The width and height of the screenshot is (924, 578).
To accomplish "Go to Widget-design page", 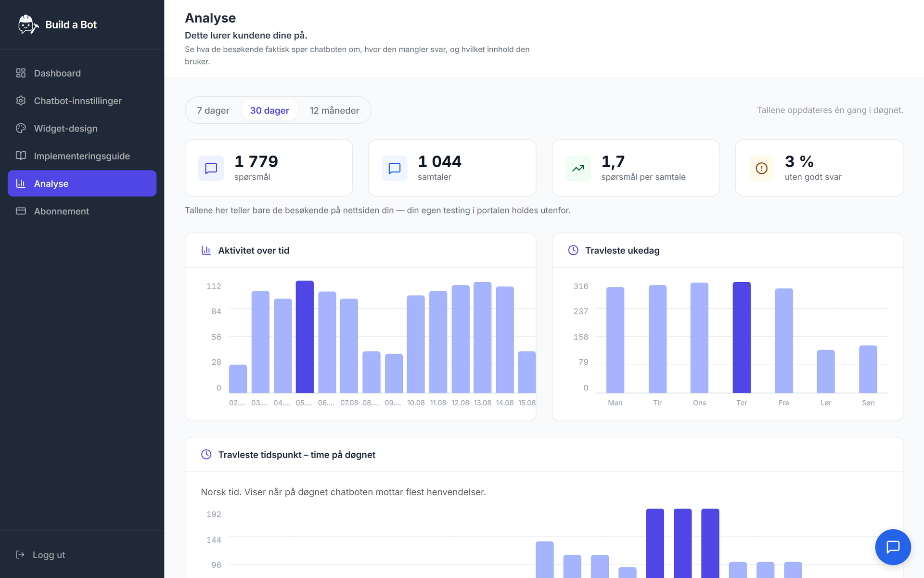I will tap(82, 128).
